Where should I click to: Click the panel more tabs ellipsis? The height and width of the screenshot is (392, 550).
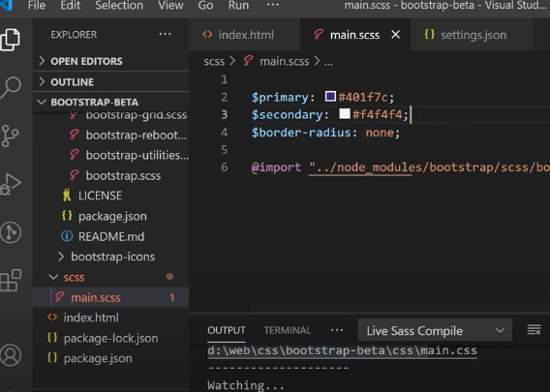pyautogui.click(x=337, y=330)
